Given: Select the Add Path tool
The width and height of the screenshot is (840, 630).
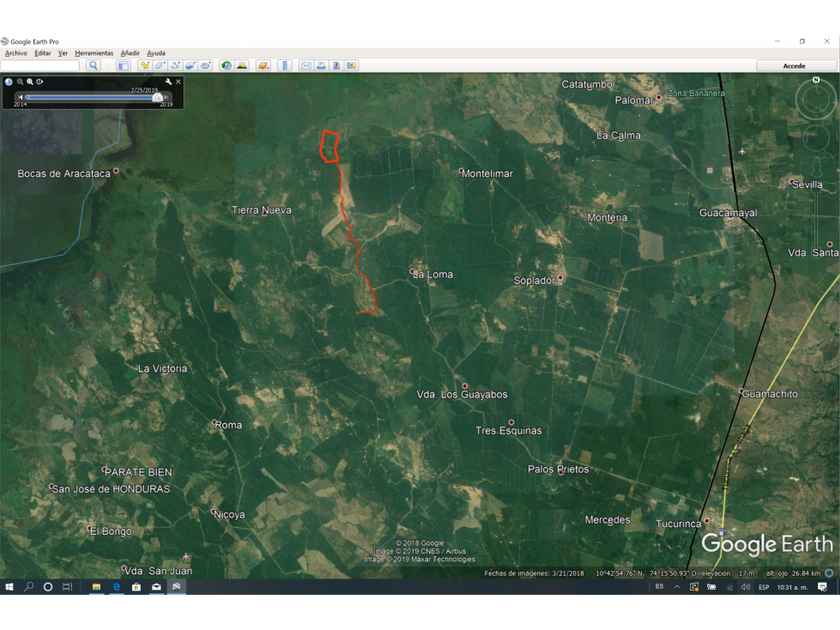Looking at the screenshot, I should click(x=175, y=65).
